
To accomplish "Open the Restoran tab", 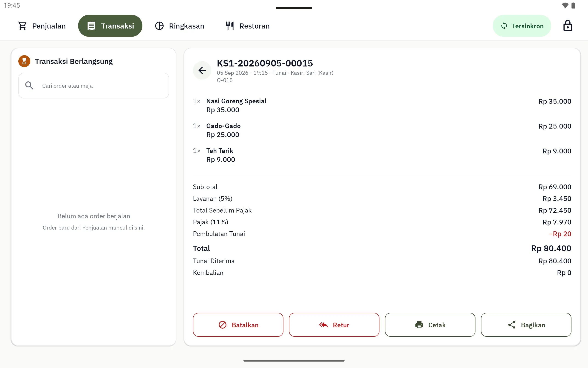I will click(247, 26).
